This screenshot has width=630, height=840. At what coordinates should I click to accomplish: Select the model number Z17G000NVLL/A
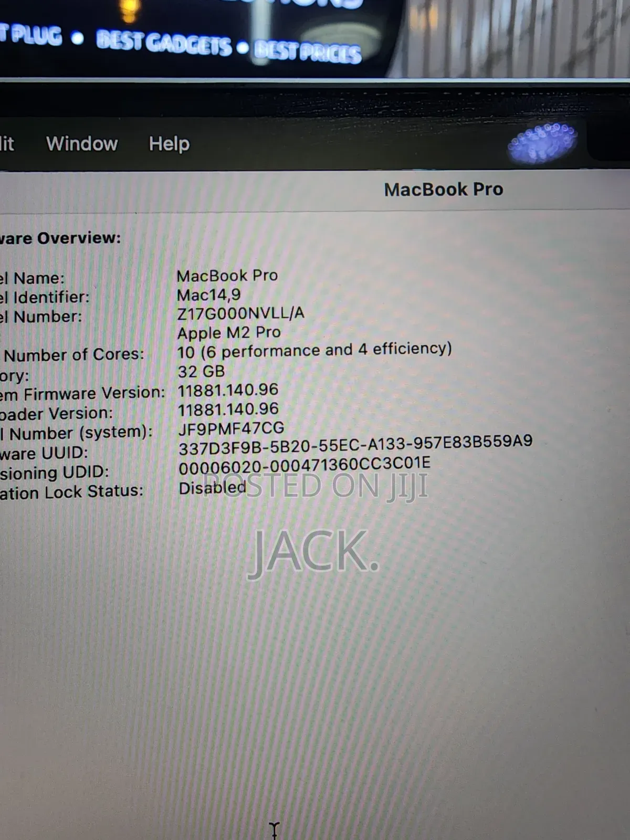pos(240,313)
